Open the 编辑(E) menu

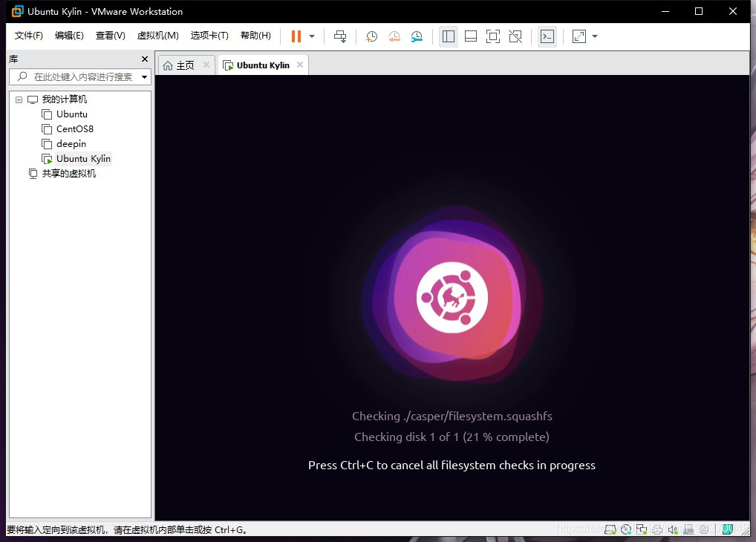pyautogui.click(x=69, y=36)
